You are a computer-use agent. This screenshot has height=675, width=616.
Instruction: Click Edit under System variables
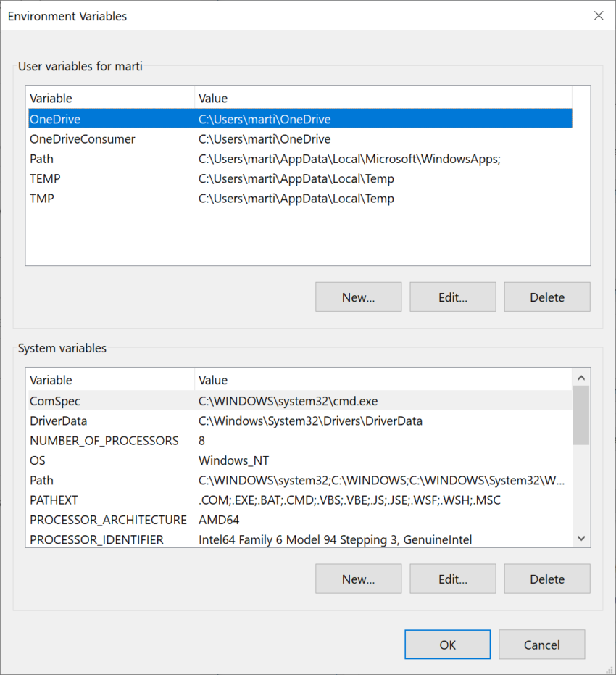pyautogui.click(x=452, y=579)
